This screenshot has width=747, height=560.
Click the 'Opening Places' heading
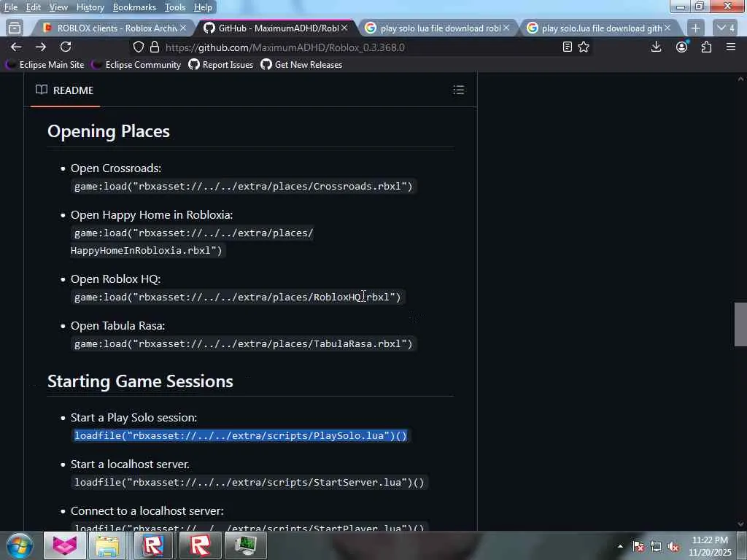tap(109, 131)
